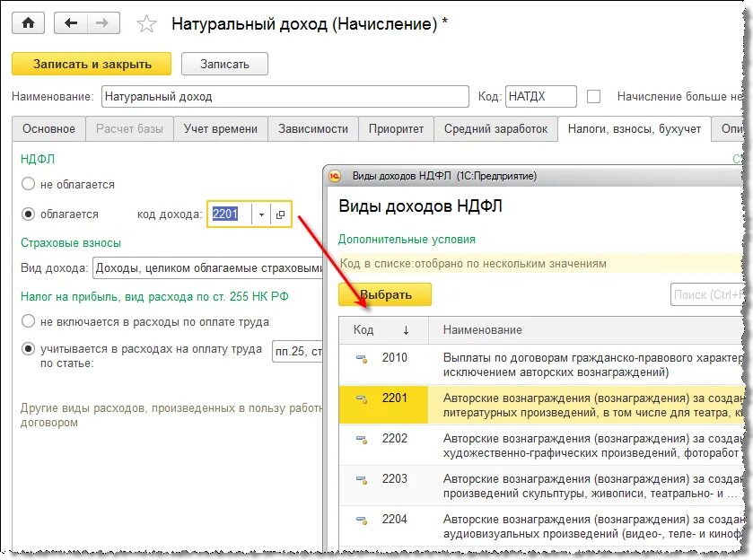Image resolution: width=753 pixels, height=560 pixels.
Task: Open the income code record via square icon
Action: tap(281, 214)
